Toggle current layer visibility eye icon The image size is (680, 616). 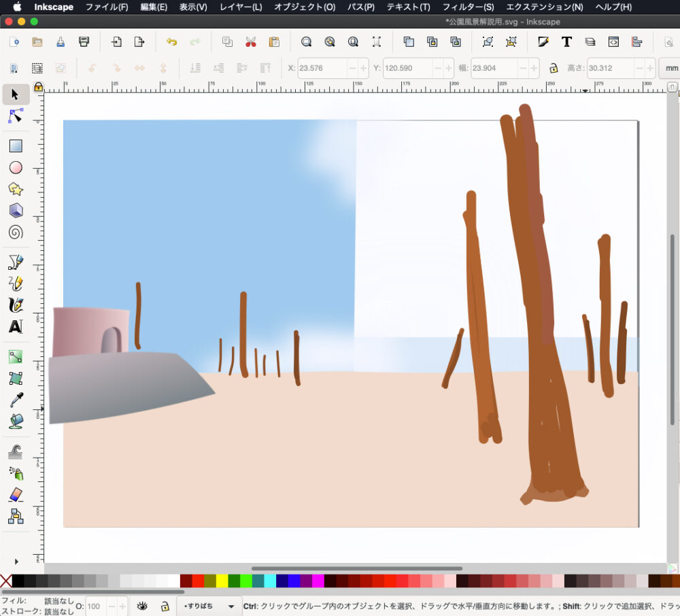pos(142,606)
